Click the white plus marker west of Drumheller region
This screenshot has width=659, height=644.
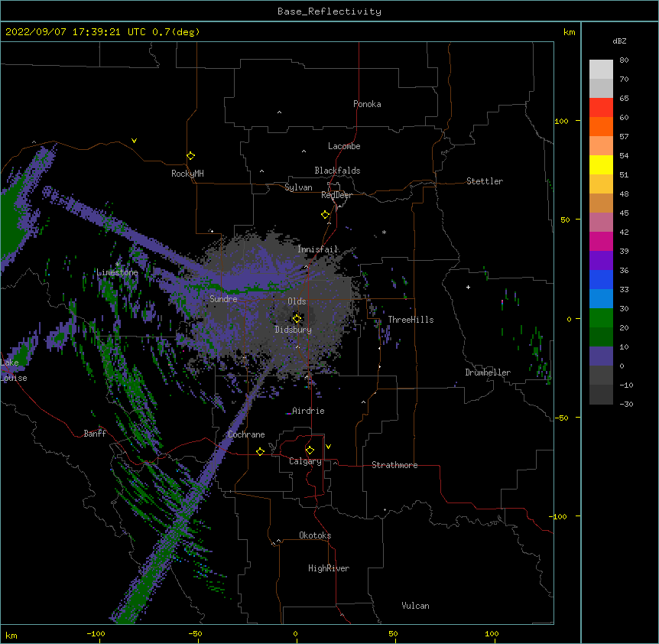click(x=468, y=287)
